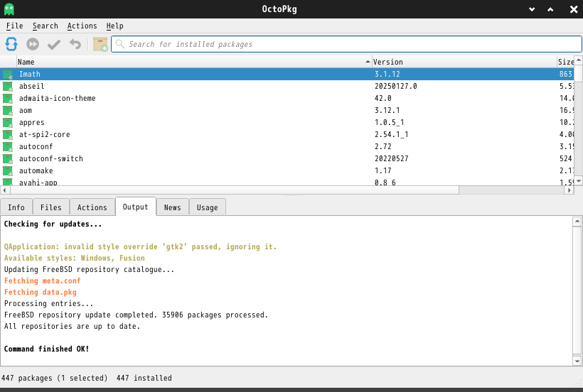Switch to the Info tab

coord(16,207)
